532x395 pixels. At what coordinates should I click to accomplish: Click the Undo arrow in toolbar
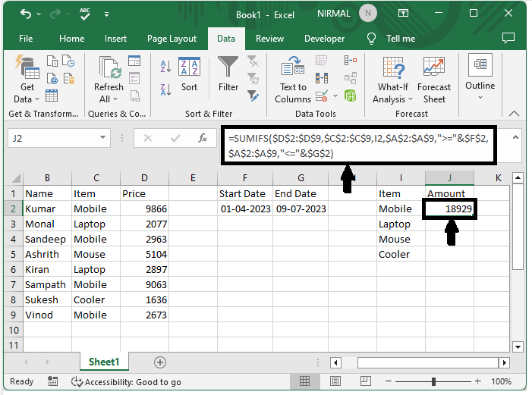point(27,14)
